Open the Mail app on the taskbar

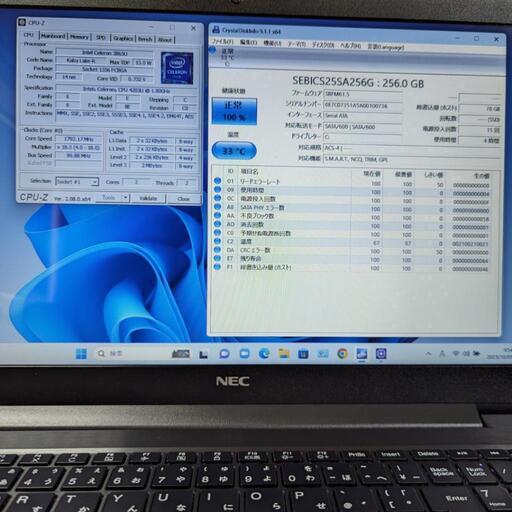pos(323,354)
